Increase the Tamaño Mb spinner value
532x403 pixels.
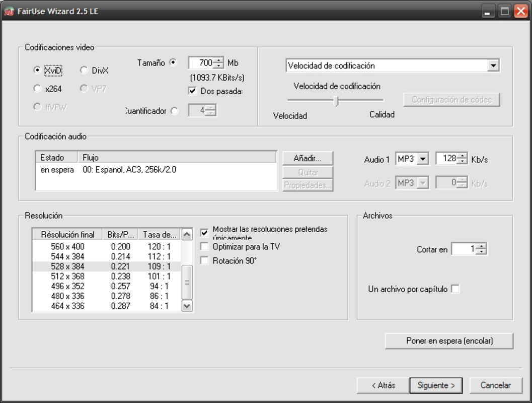pyautogui.click(x=219, y=60)
